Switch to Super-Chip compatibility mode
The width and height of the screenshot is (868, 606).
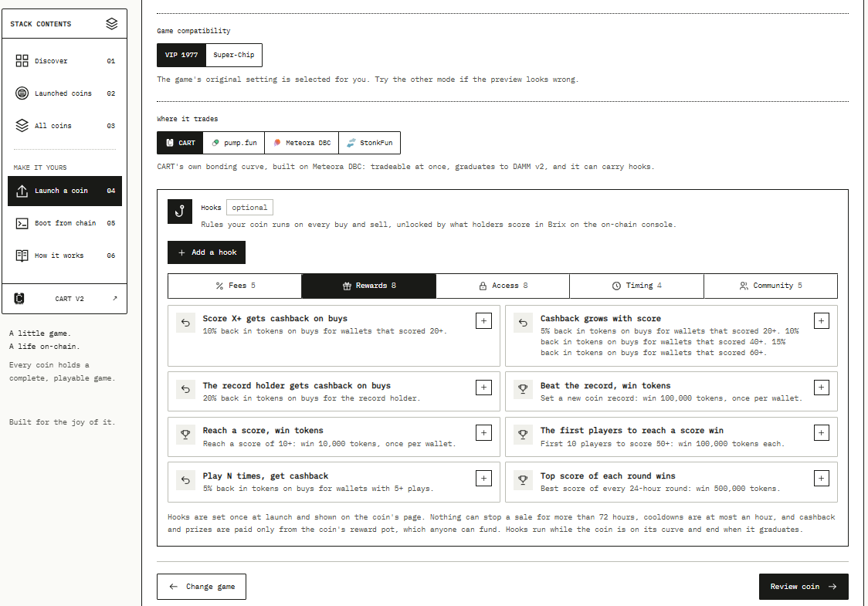[234, 55]
